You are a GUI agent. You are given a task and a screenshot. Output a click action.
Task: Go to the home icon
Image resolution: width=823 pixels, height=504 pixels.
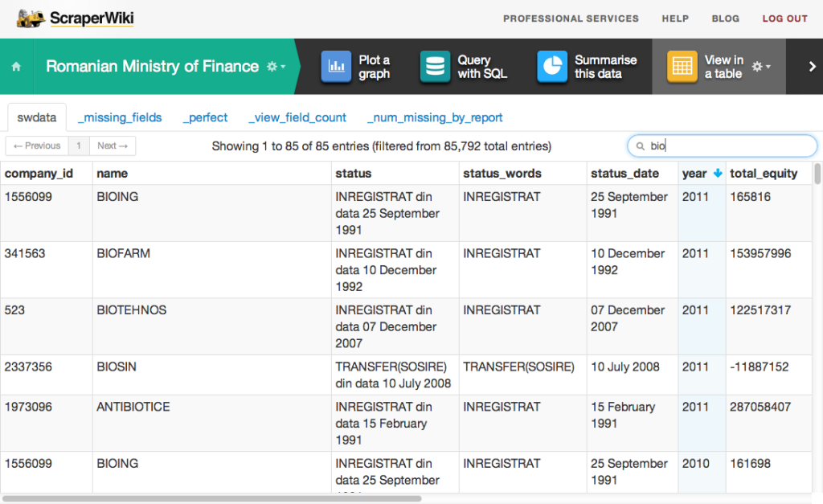click(16, 67)
